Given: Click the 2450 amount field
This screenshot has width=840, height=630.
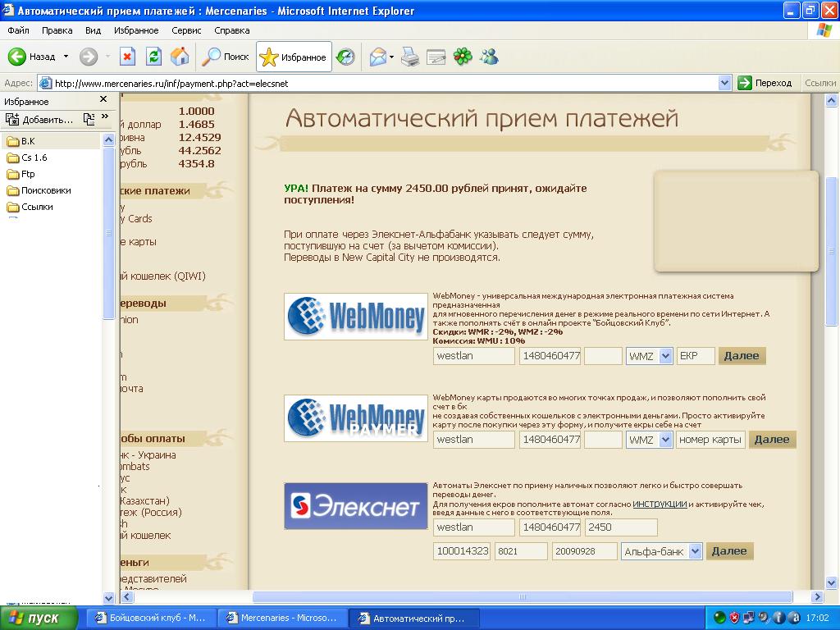Looking at the screenshot, I should pyautogui.click(x=622, y=527).
